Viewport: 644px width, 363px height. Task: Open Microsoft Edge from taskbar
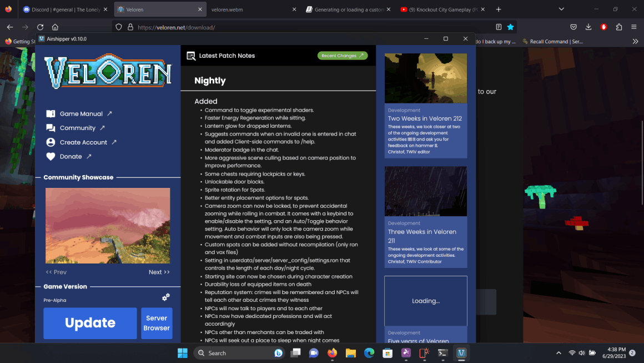coord(369,353)
